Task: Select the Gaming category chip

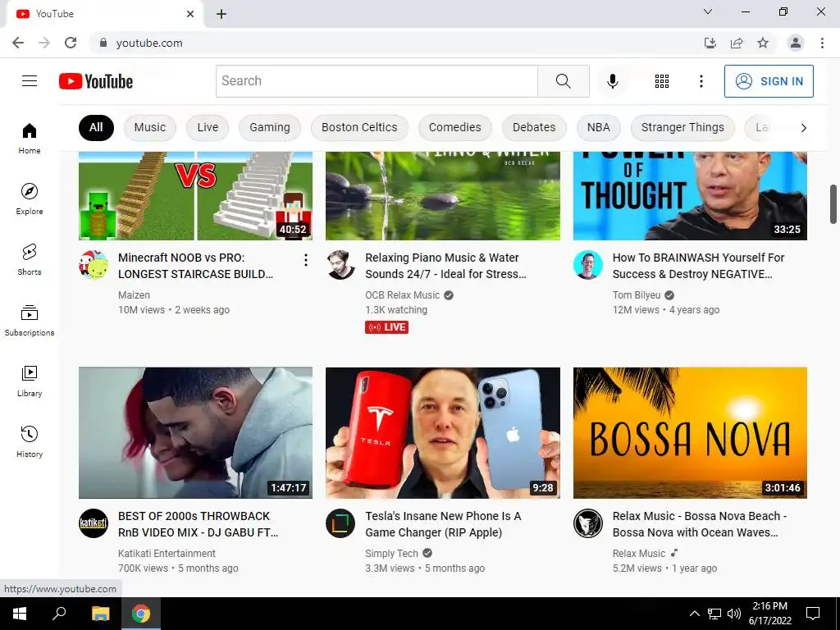Action: pyautogui.click(x=269, y=127)
